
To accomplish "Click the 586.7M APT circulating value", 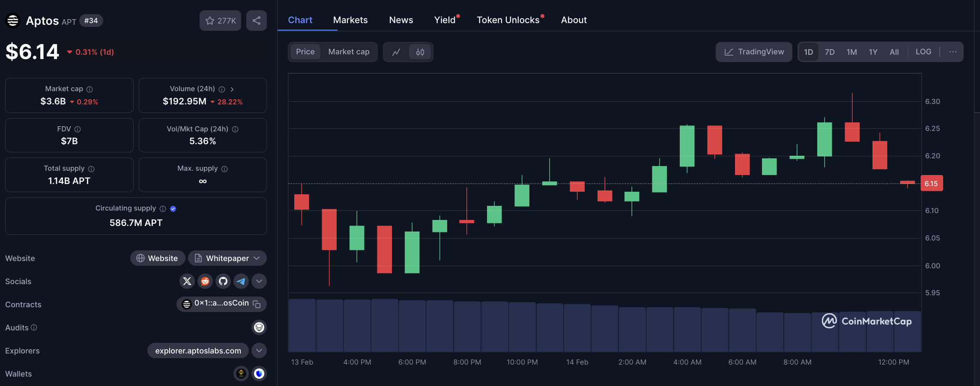I will click(136, 223).
